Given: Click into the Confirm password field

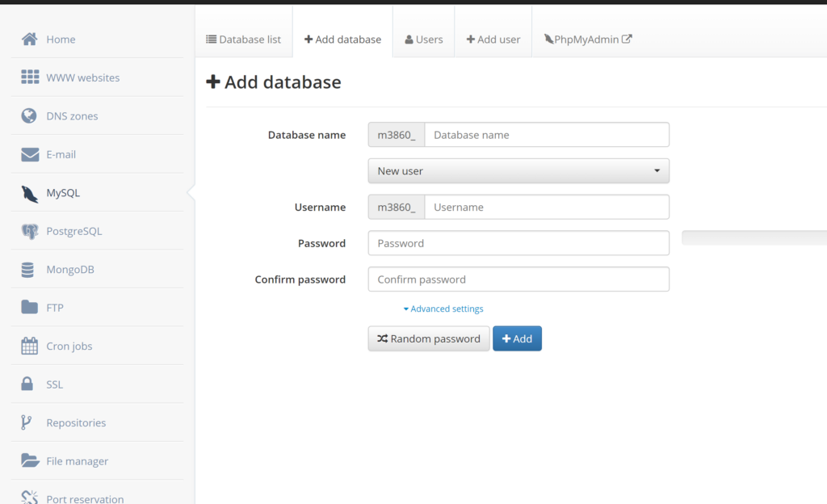Looking at the screenshot, I should (518, 279).
